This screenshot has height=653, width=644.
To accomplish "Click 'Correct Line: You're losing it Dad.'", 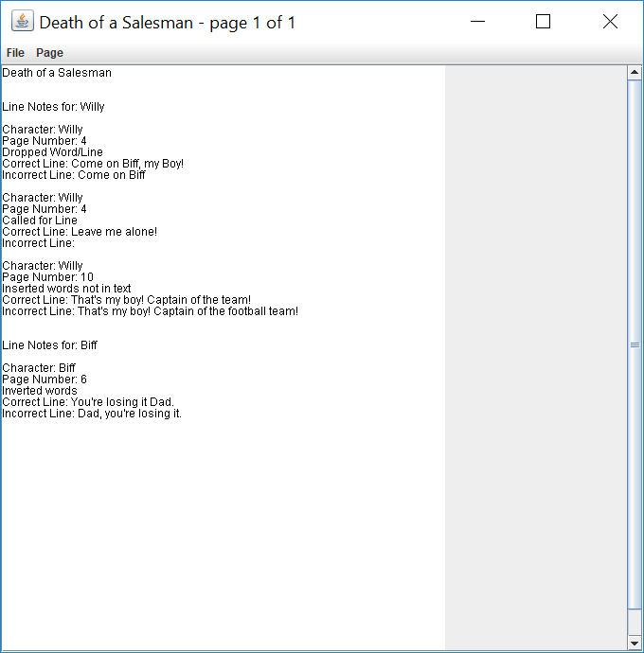I will (x=88, y=402).
